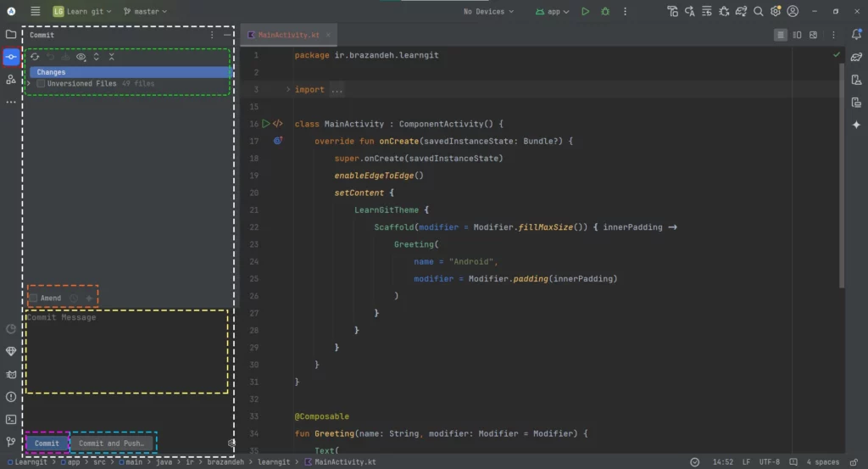Viewport: 868px width, 469px height.
Task: Toggle Show/Group By eye icon in Commit toolbar
Action: click(81, 57)
